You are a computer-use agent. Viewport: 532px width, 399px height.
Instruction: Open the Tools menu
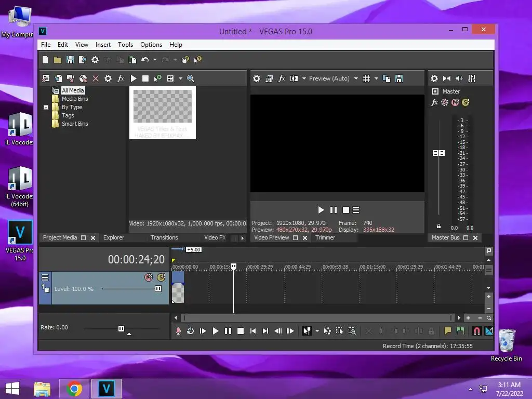[125, 45]
